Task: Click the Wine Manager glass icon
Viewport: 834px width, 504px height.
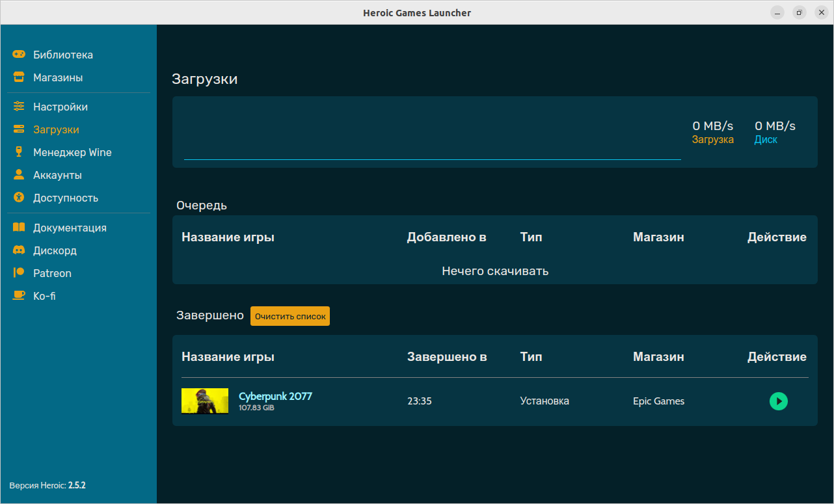Action: coord(19,152)
